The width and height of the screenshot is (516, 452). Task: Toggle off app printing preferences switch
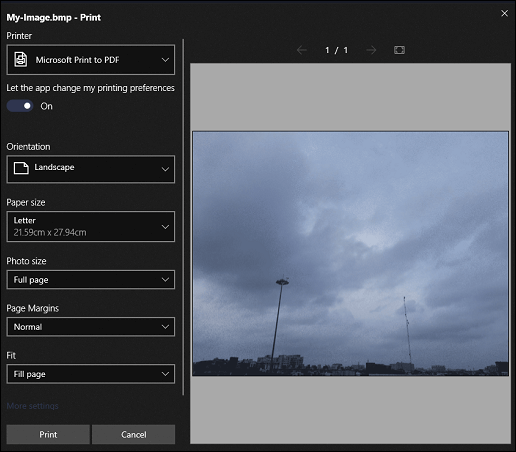[x=20, y=106]
